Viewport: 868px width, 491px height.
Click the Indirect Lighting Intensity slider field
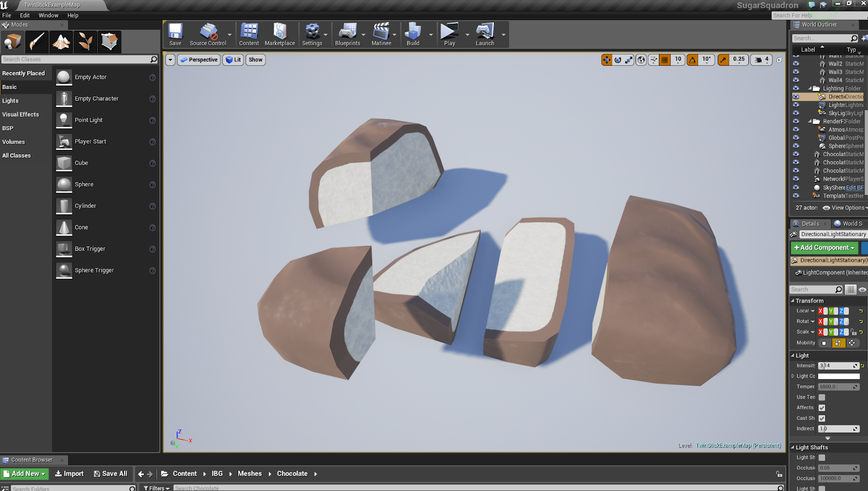pos(839,429)
